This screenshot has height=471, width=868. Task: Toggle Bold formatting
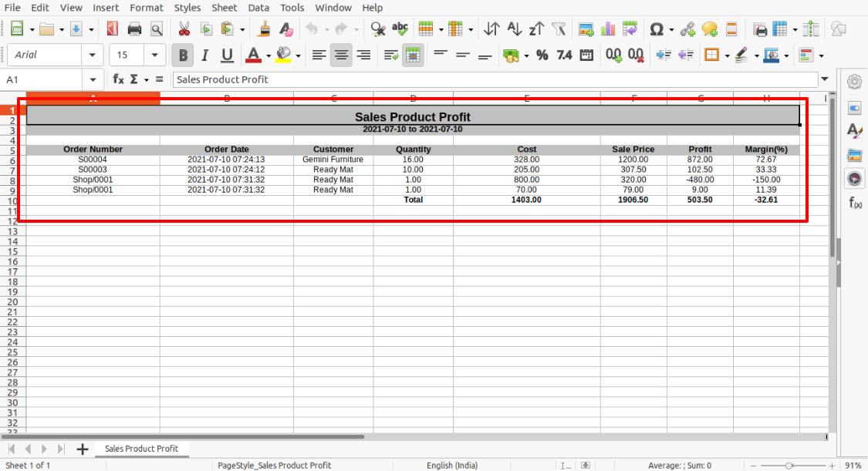tap(183, 56)
